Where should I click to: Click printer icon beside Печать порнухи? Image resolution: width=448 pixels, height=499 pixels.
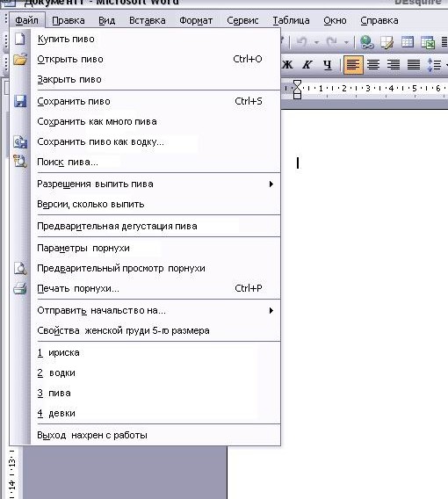pos(20,288)
